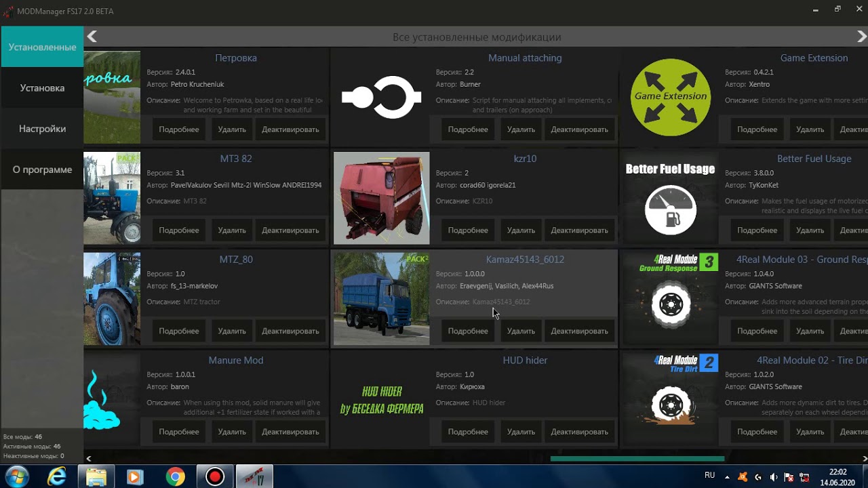Click the MTZ_80 tractor thumbnail
The image size is (868, 488).
pyautogui.click(x=112, y=299)
